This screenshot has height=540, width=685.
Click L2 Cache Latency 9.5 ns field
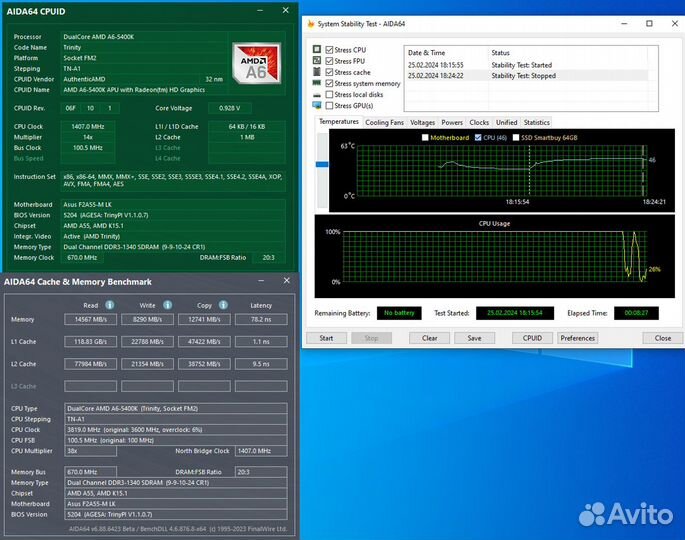point(261,364)
